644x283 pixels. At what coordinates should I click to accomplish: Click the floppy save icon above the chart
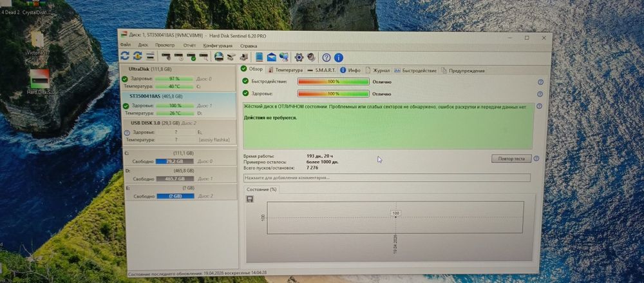pyautogui.click(x=250, y=199)
